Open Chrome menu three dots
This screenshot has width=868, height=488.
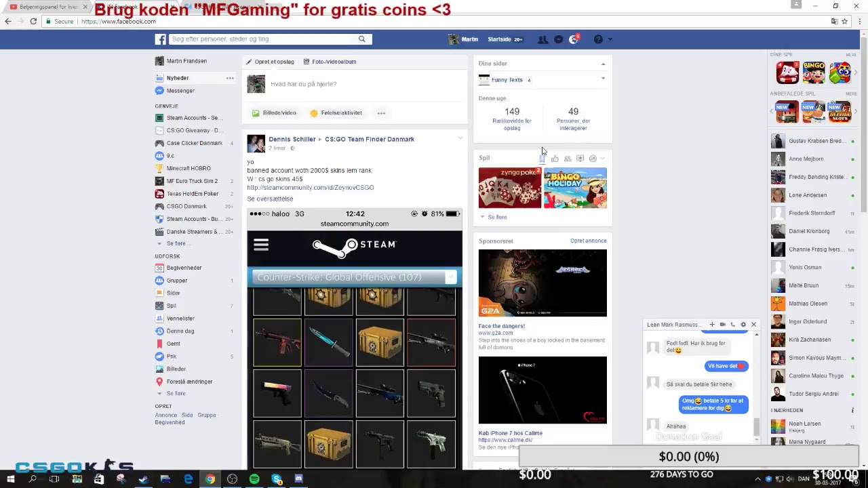coord(860,22)
